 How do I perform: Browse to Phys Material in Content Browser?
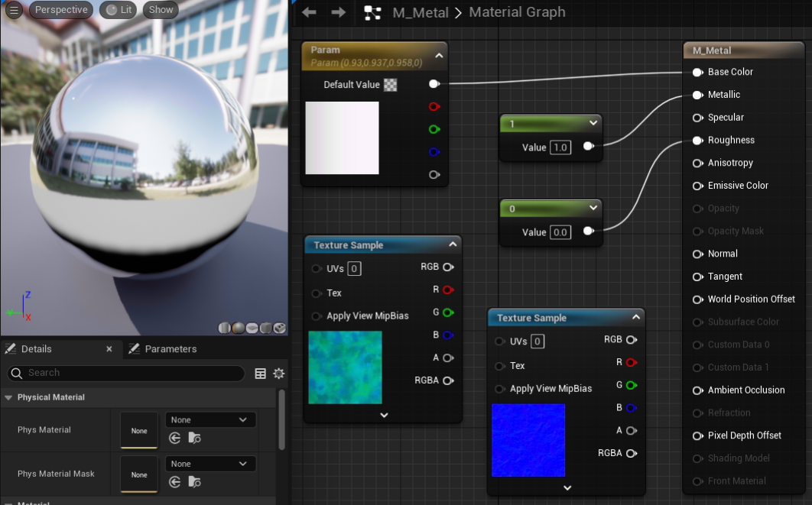(x=194, y=438)
